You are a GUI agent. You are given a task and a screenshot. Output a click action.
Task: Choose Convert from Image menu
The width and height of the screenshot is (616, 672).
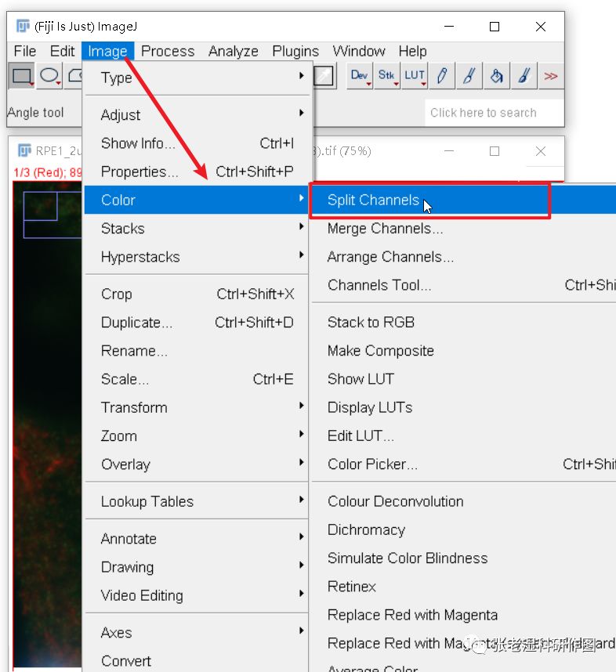point(197,660)
